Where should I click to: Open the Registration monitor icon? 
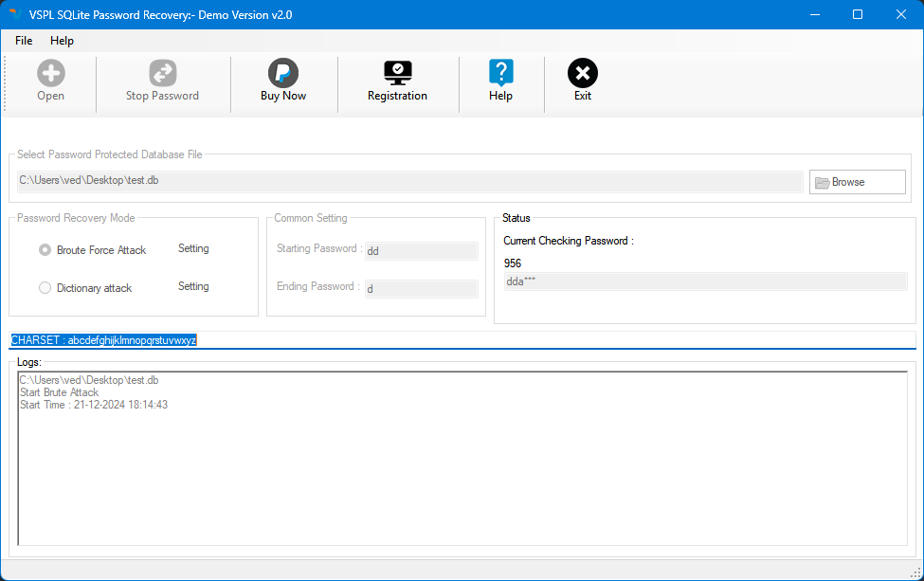click(398, 73)
